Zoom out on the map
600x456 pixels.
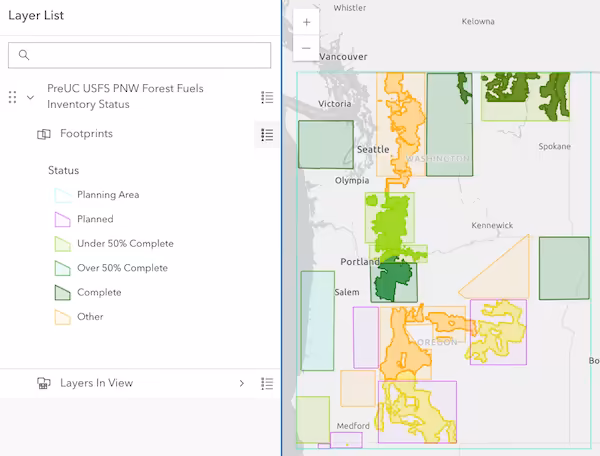[x=306, y=48]
